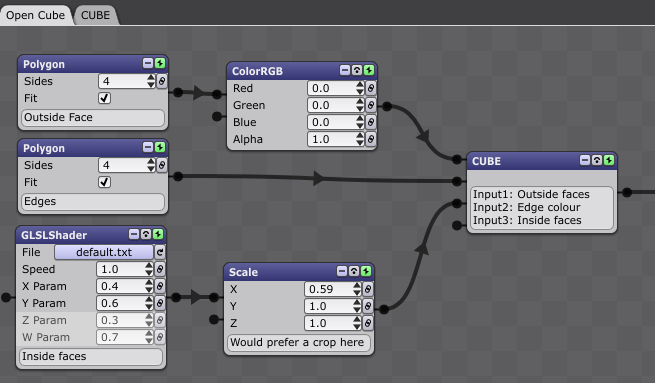Viewport: 655px width, 383px height.
Task: Click the CUBE node's bypass icon
Action: click(x=597, y=160)
